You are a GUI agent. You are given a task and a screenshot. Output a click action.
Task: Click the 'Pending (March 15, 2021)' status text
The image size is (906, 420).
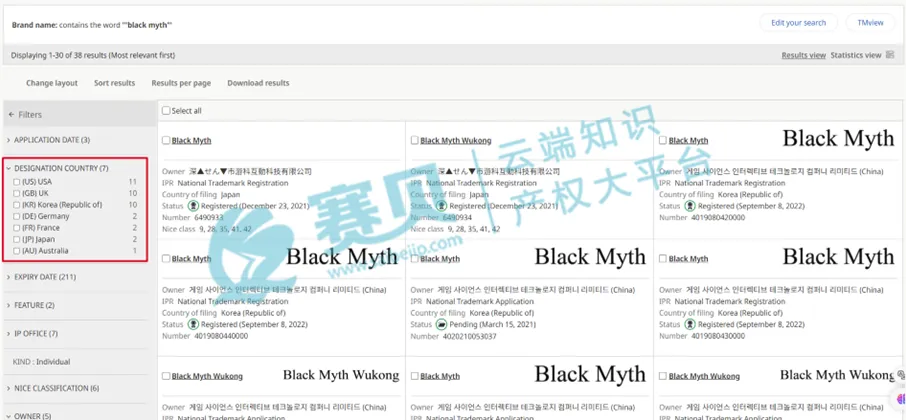pos(493,325)
